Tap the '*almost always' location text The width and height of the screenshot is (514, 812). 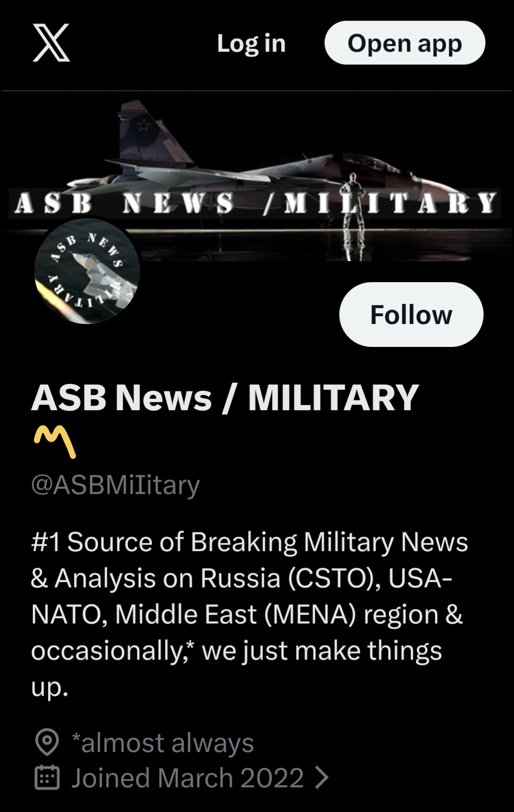162,742
